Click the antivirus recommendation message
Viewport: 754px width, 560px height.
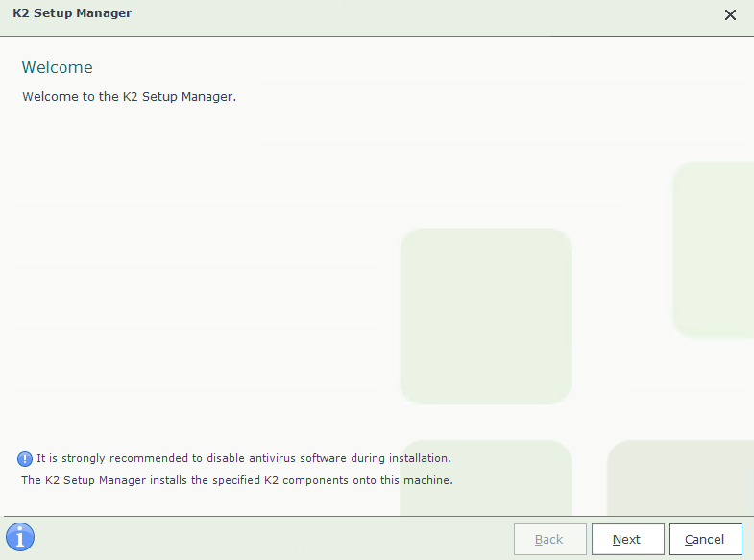[244, 458]
